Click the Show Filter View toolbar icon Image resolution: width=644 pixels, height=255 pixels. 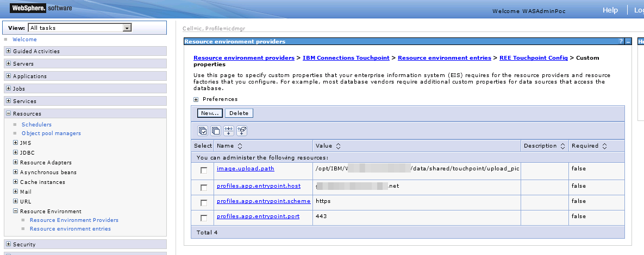(x=229, y=131)
